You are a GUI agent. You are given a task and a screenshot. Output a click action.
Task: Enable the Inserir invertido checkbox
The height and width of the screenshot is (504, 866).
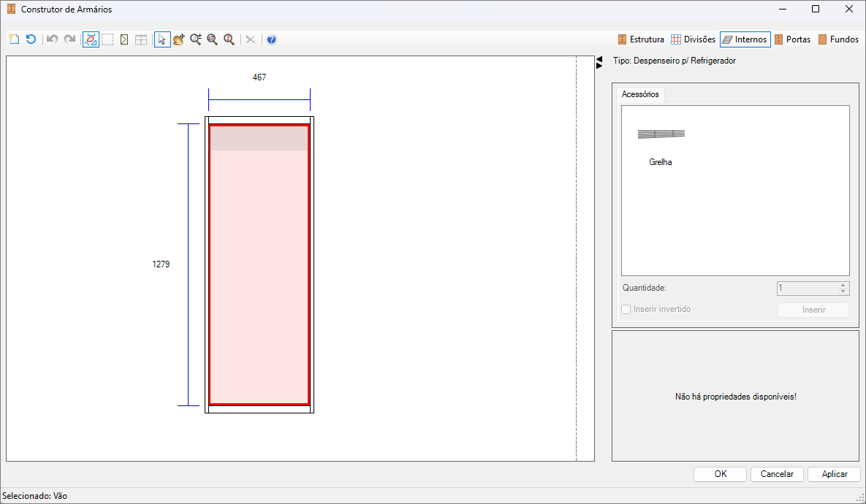[x=626, y=309]
